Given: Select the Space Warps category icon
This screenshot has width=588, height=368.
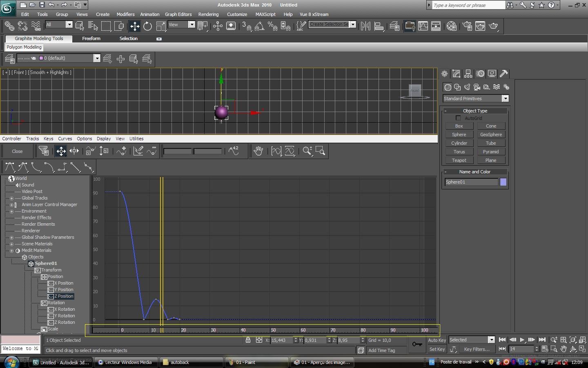Looking at the screenshot, I should click(x=496, y=87).
